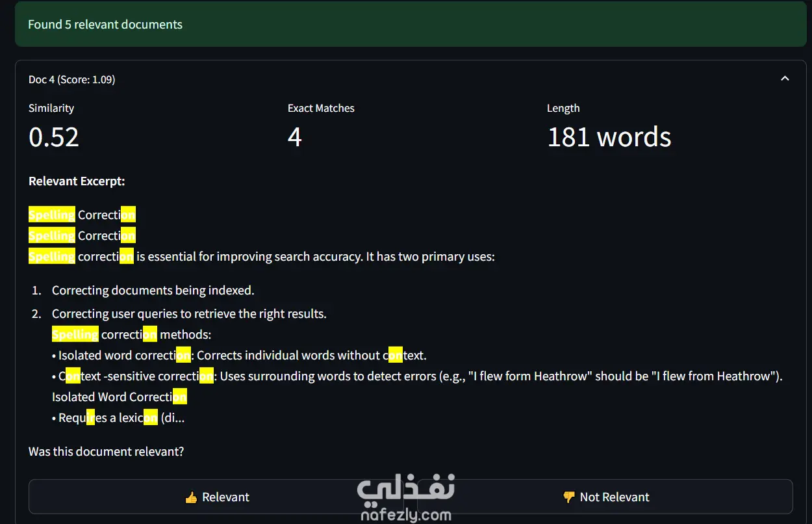Click the Exact Matches value 4
812x524 pixels.
[x=295, y=137]
